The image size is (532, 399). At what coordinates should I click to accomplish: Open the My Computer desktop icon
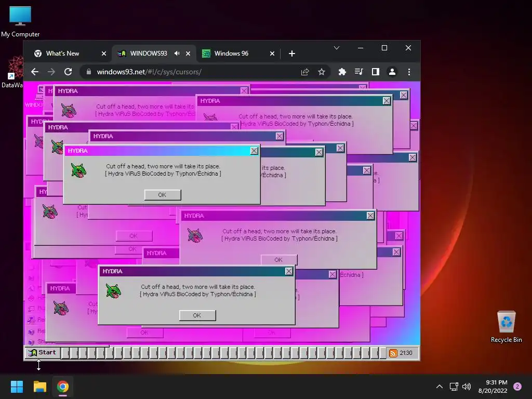click(20, 22)
